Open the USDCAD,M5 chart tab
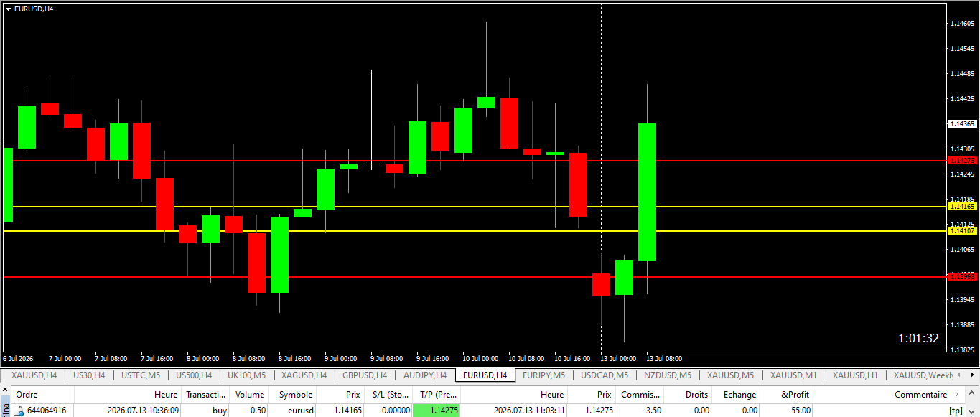 click(x=605, y=375)
